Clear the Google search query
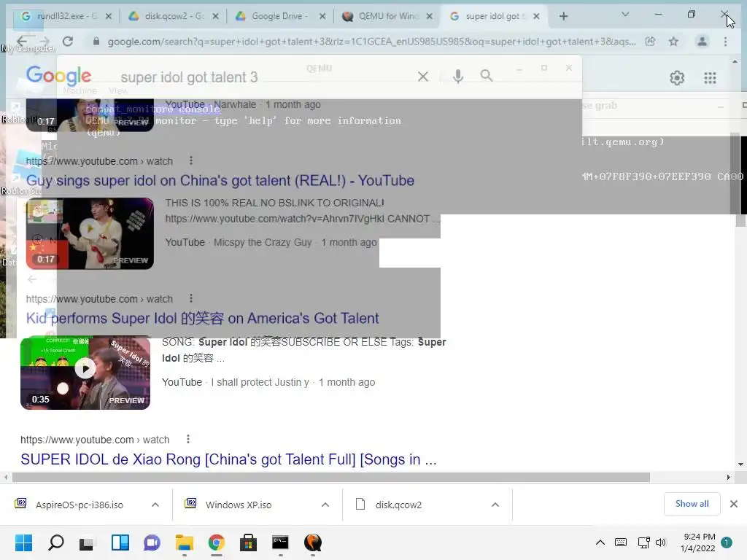747x560 pixels. [x=423, y=77]
